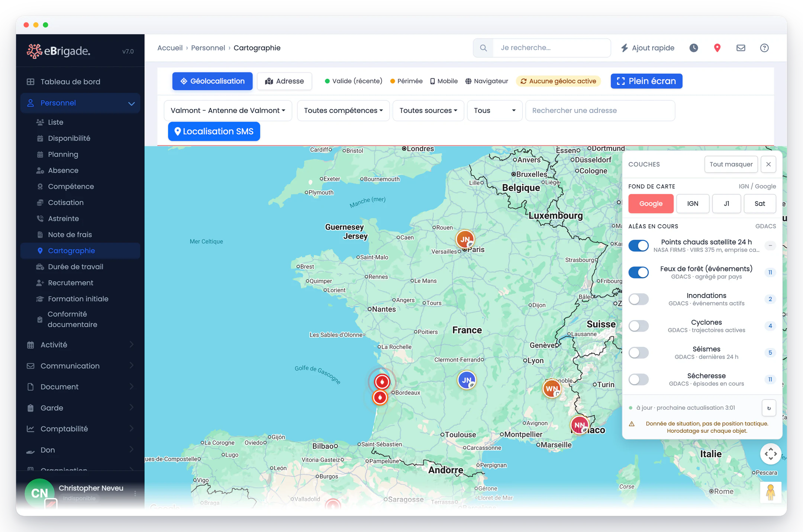Enable the Sécheresse layer

pyautogui.click(x=639, y=380)
